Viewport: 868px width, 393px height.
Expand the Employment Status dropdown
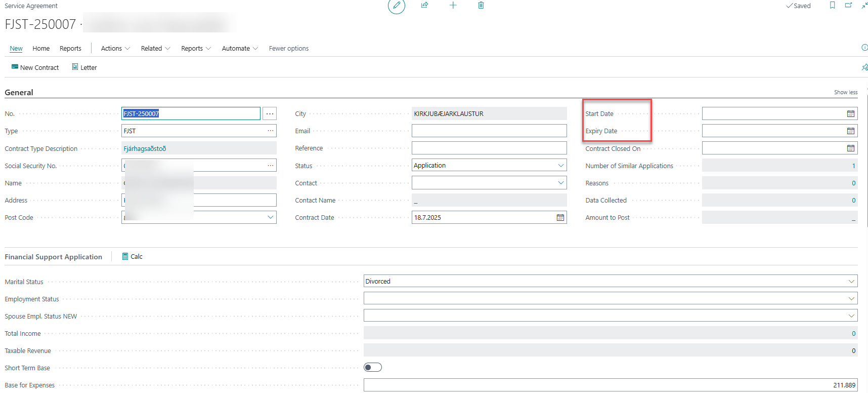coord(851,299)
